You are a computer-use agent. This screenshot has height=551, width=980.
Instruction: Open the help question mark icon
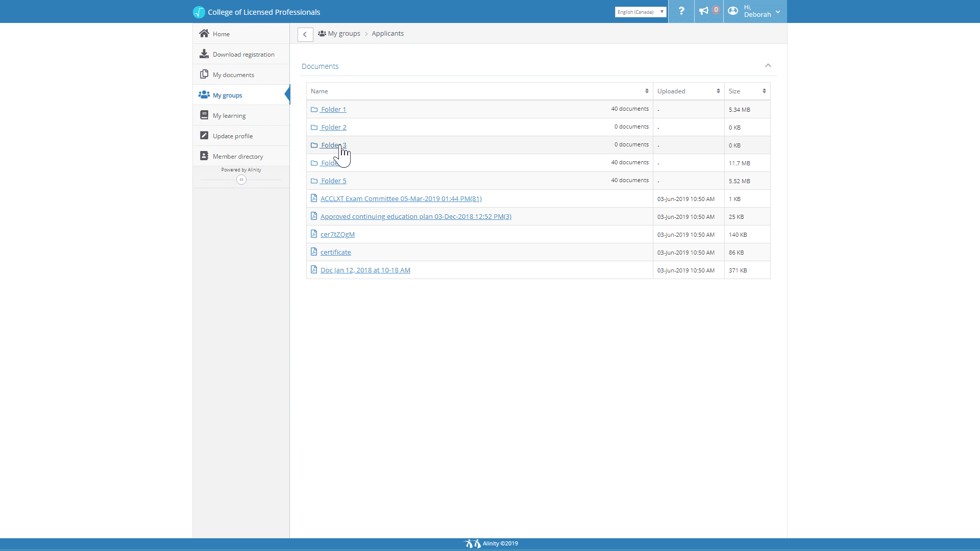681,11
